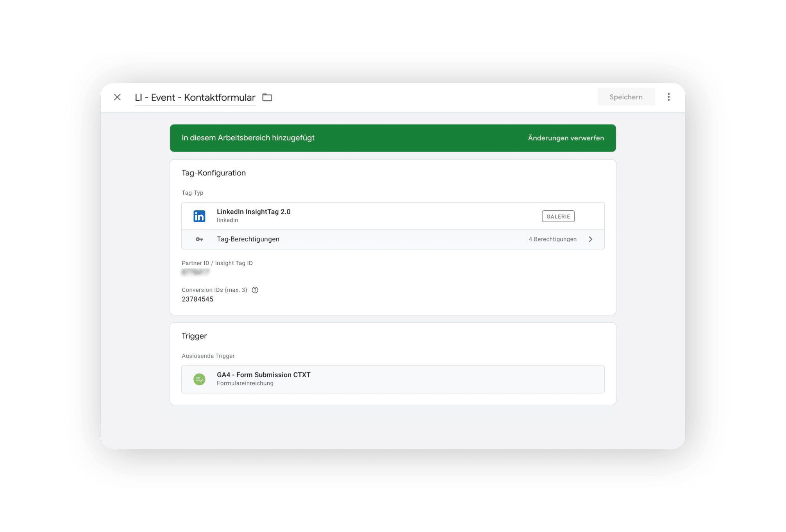Screen dimensions: 786x532
Task: Click the Änderungen verwerfen link
Action: click(566, 138)
